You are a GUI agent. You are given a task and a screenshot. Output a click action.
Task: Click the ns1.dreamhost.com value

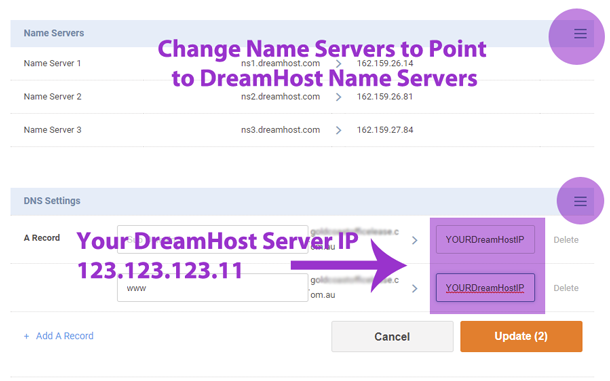(x=280, y=63)
